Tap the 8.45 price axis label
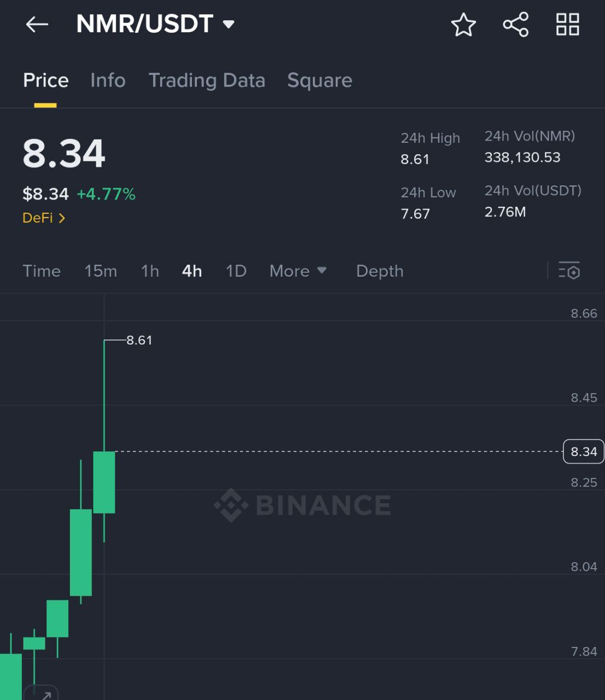 pyautogui.click(x=584, y=398)
